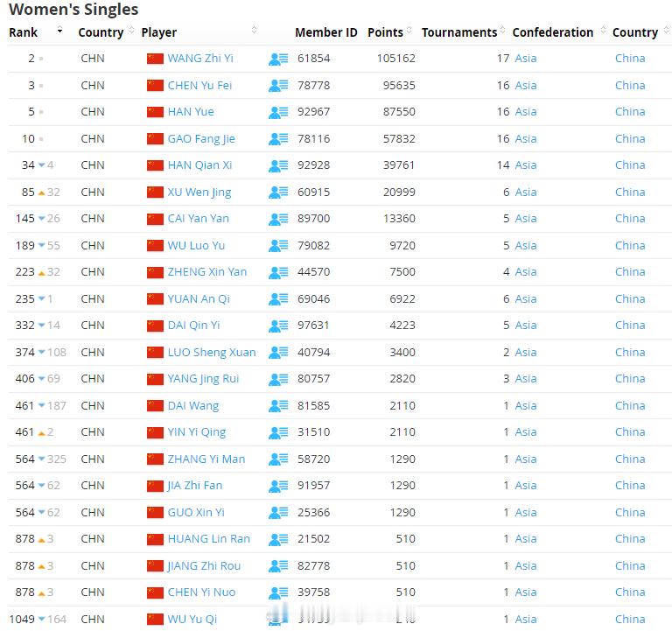Select points value 6922
The width and height of the screenshot is (672, 631).
[x=402, y=298]
